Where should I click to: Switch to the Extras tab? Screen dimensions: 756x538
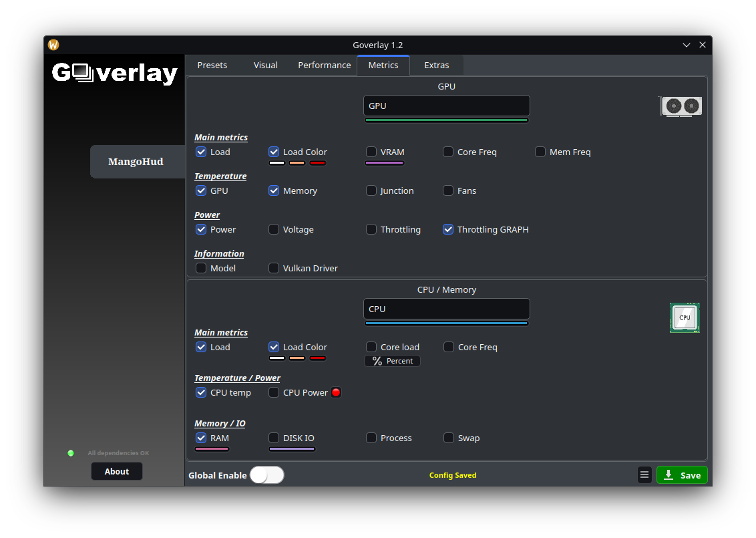[x=436, y=65]
